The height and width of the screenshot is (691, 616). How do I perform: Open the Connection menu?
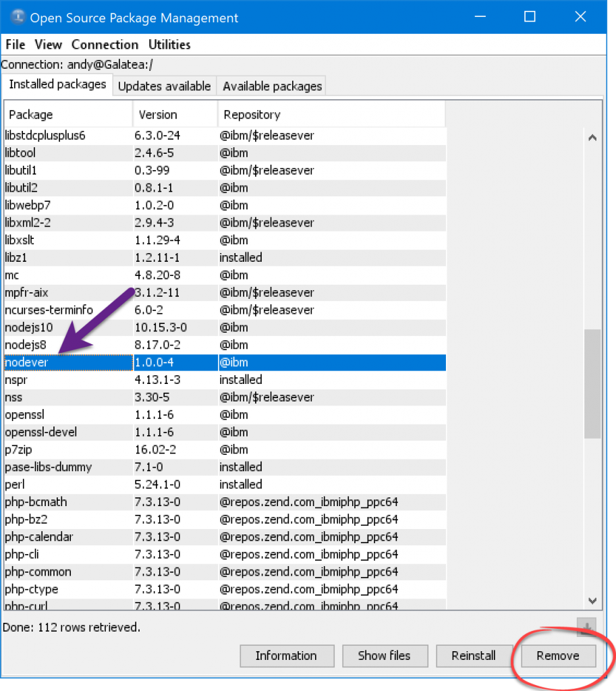[x=105, y=45]
